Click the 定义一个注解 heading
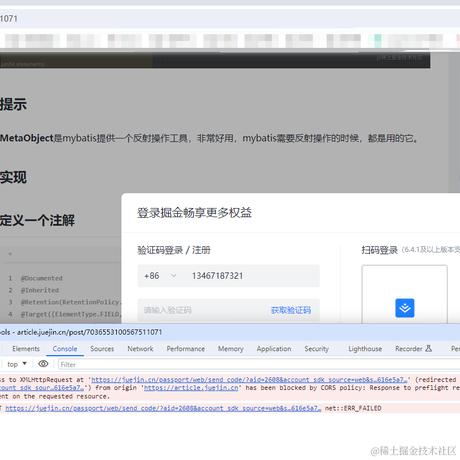The width and height of the screenshot is (460, 460). click(37, 220)
